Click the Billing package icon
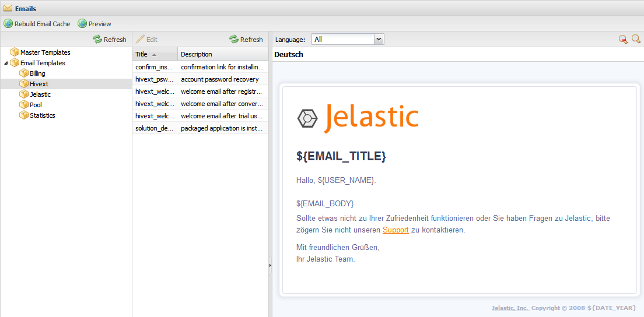The width and height of the screenshot is (644, 317). [24, 73]
